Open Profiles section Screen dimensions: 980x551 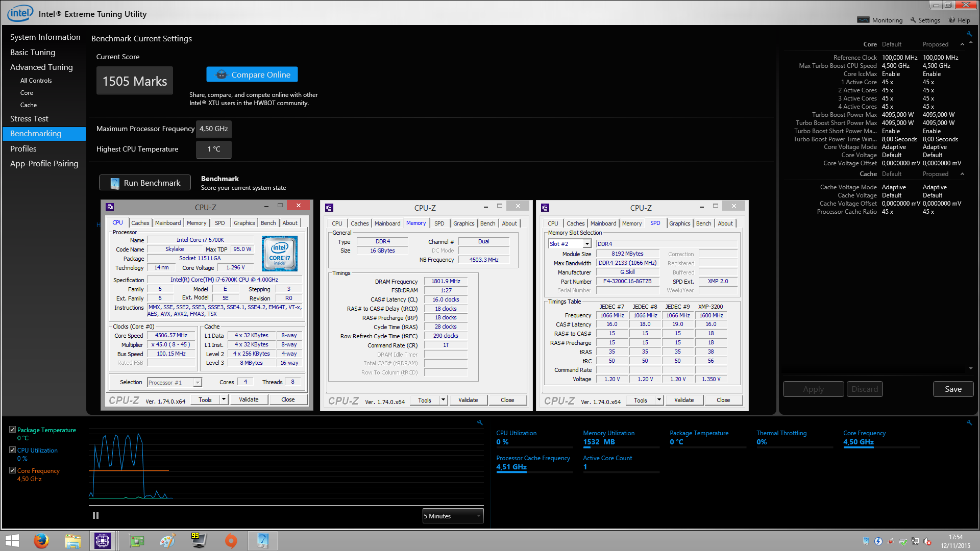coord(23,148)
